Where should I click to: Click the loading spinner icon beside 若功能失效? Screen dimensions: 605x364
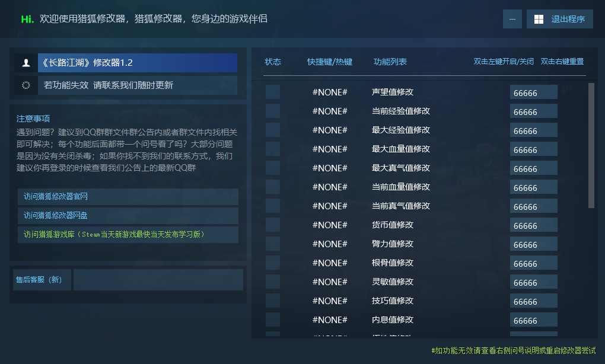pos(26,85)
